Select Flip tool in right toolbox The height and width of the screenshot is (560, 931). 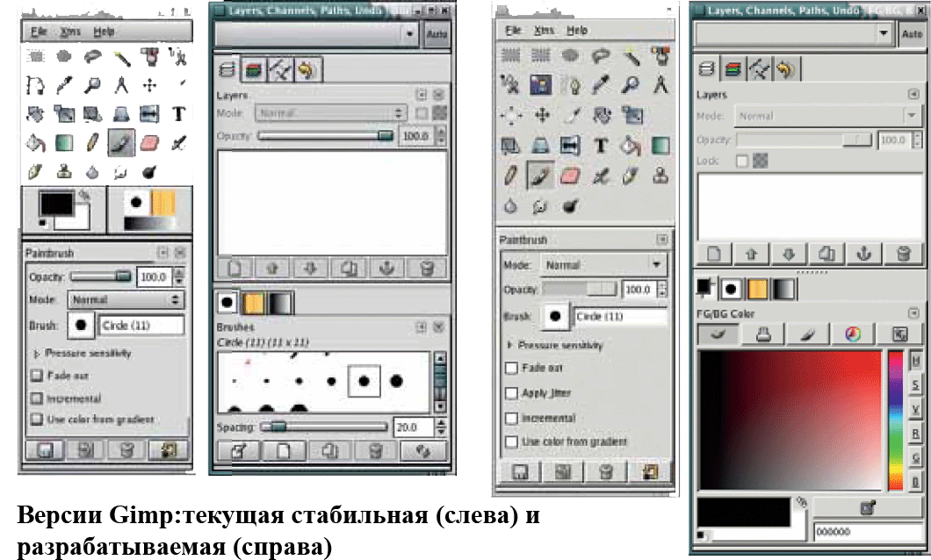pyautogui.click(x=570, y=146)
